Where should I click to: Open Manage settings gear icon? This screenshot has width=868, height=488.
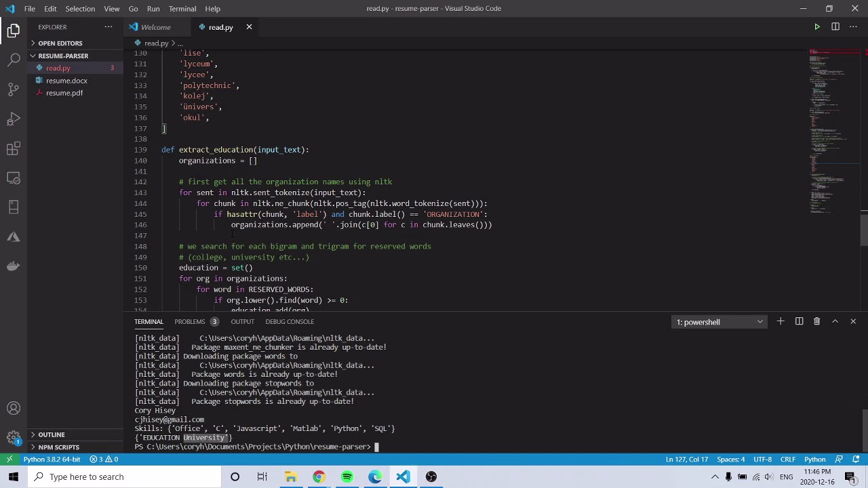[14, 437]
